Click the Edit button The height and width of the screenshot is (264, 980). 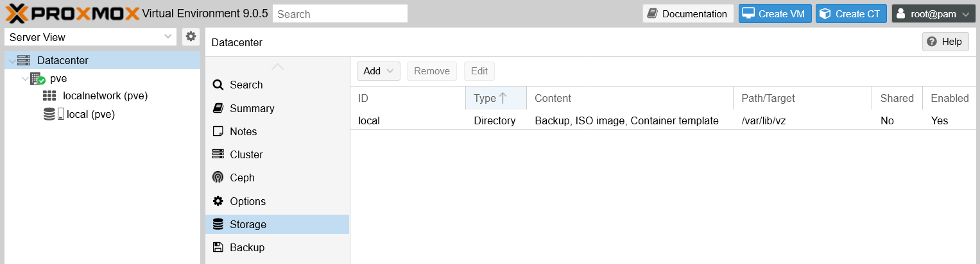pos(479,71)
